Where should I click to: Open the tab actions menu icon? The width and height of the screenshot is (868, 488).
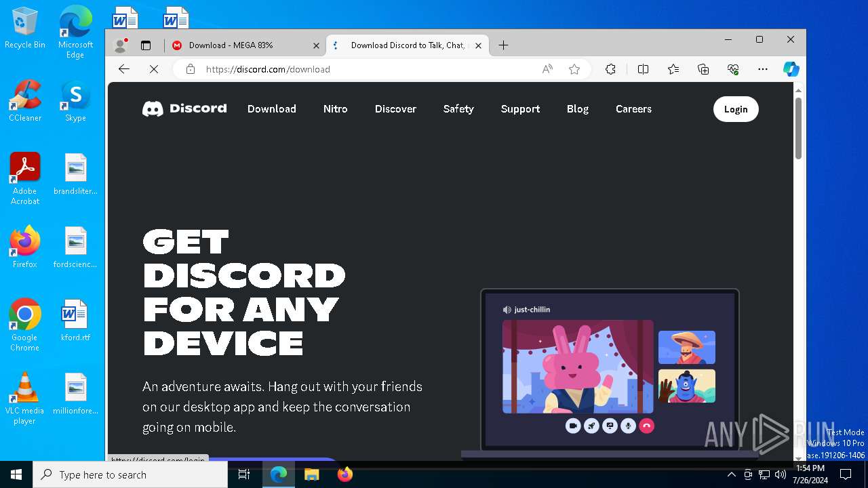click(145, 45)
